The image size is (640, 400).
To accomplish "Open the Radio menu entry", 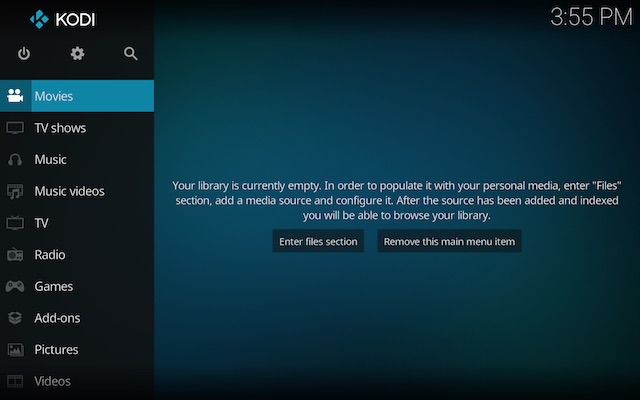I will (x=77, y=255).
